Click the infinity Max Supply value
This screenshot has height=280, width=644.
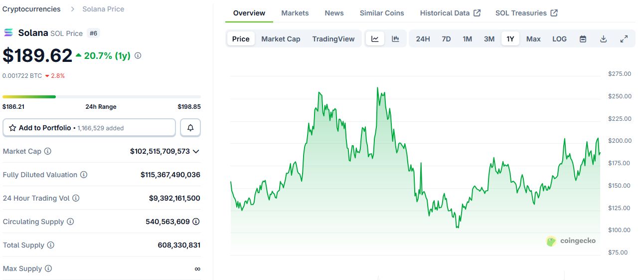tap(197, 269)
